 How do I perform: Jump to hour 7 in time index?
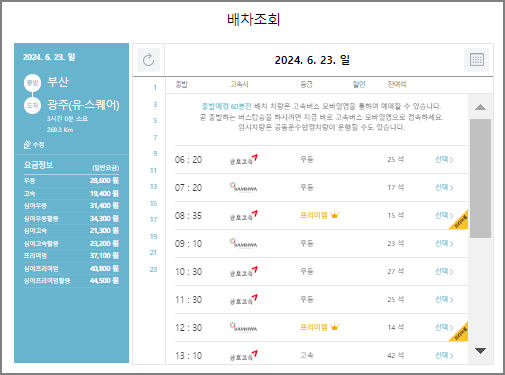point(155,137)
